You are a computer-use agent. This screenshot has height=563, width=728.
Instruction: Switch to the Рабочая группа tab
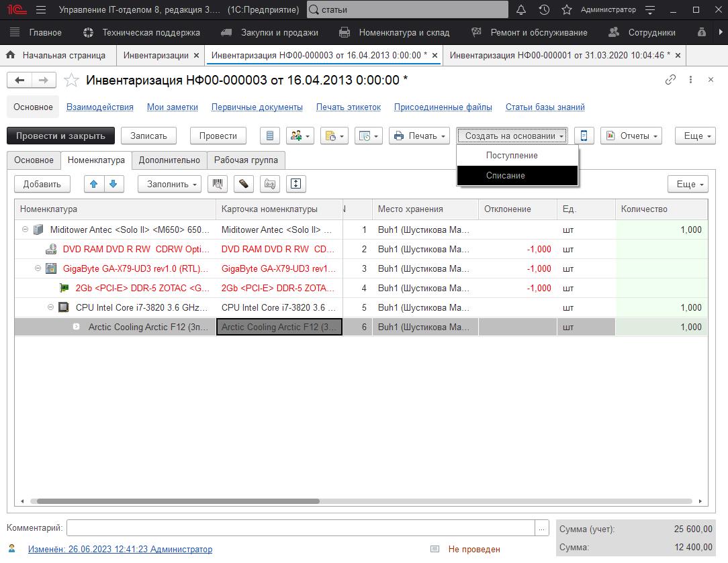(246, 160)
